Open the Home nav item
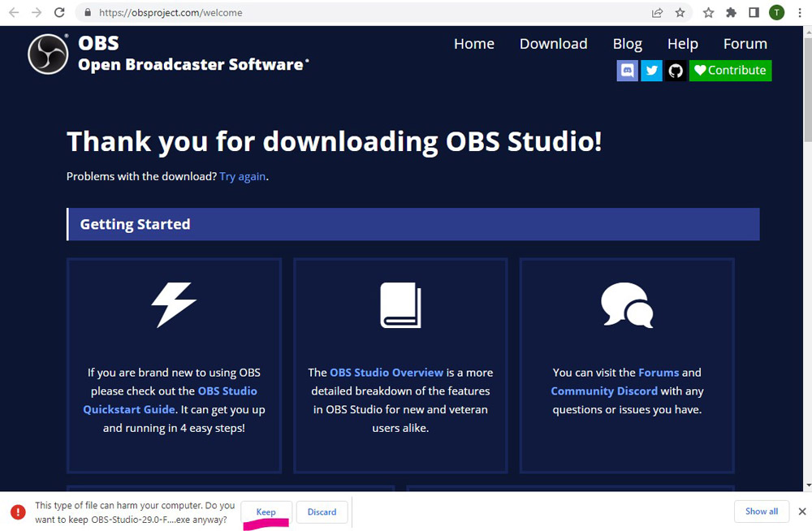The width and height of the screenshot is (812, 531). 474,44
